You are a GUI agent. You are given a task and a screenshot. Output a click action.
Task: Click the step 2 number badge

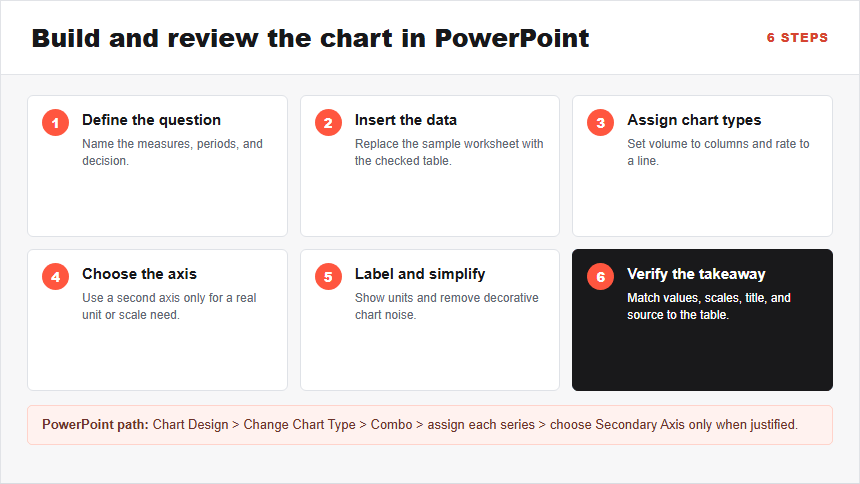tap(328, 122)
